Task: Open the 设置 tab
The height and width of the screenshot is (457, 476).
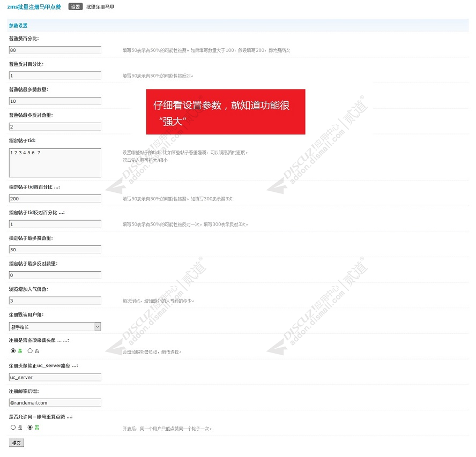Action: point(75,6)
